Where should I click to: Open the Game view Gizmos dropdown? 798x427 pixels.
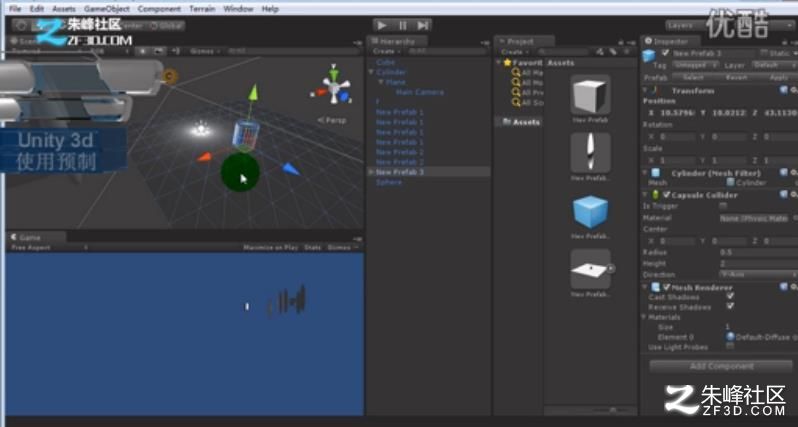(342, 247)
